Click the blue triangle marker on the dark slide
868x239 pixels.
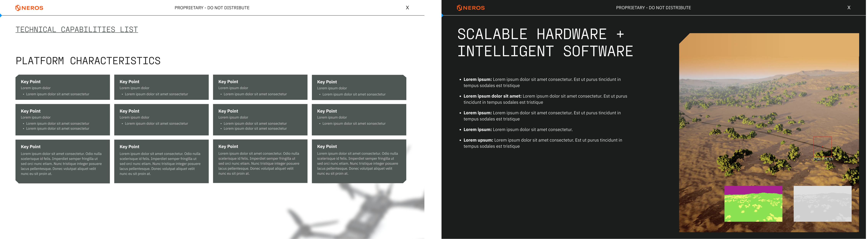pyautogui.click(x=442, y=16)
